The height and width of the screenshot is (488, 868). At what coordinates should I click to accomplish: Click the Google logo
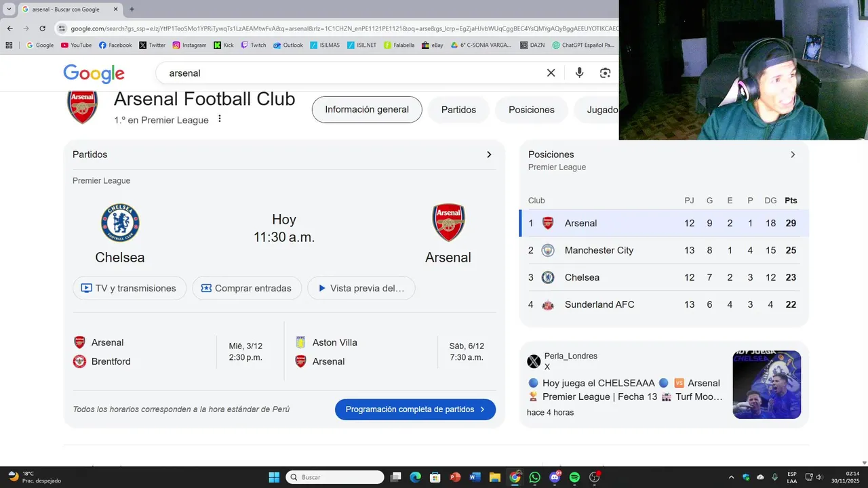point(94,73)
